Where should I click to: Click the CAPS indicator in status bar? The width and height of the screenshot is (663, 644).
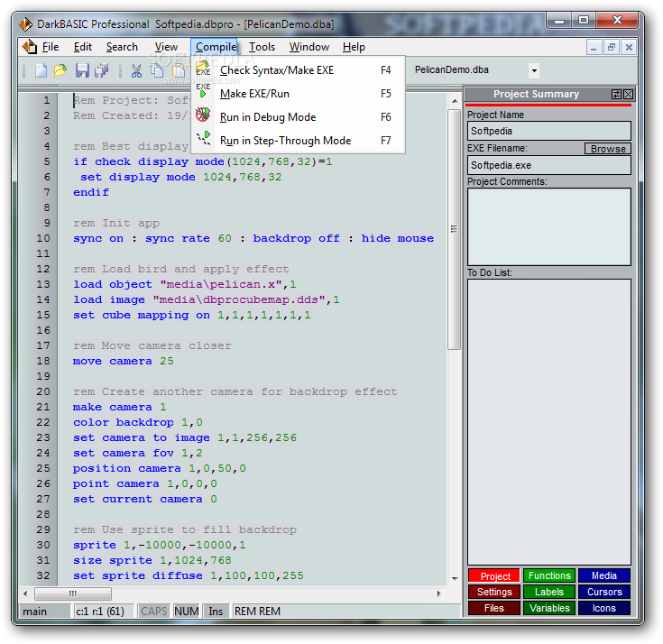[153, 611]
